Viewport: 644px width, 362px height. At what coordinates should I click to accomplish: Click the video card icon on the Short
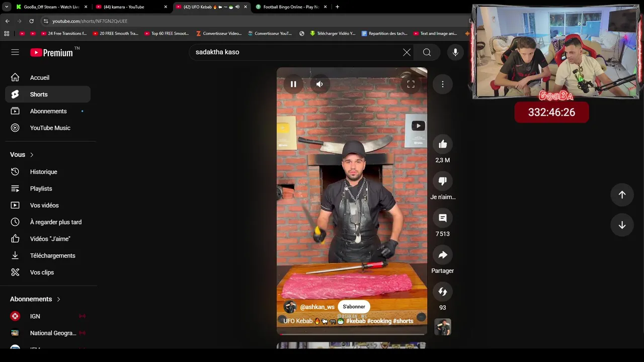pos(418,126)
